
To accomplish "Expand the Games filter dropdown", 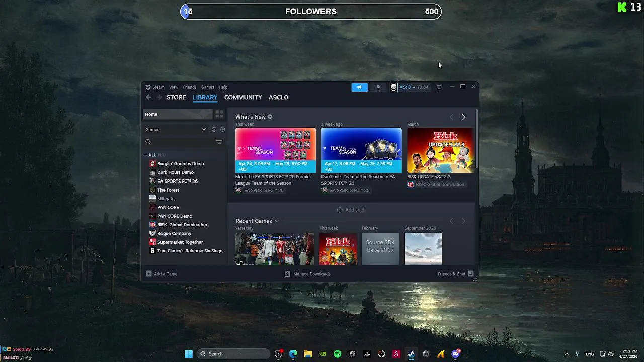I will [176, 129].
